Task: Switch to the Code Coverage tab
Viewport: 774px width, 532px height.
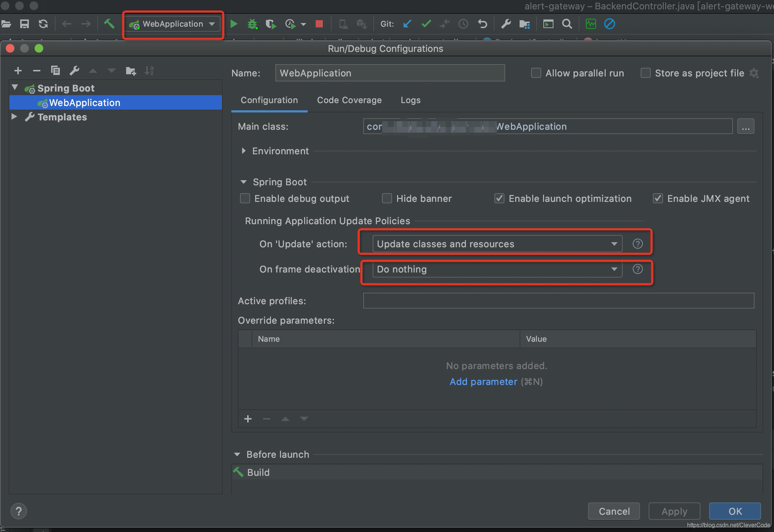Action: pos(349,100)
